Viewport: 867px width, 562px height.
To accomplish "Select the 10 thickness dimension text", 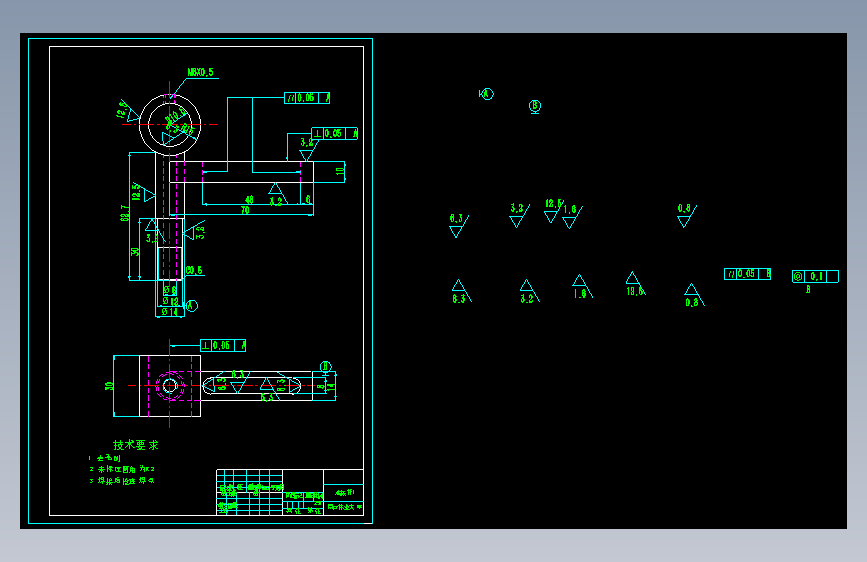I will pos(340,171).
